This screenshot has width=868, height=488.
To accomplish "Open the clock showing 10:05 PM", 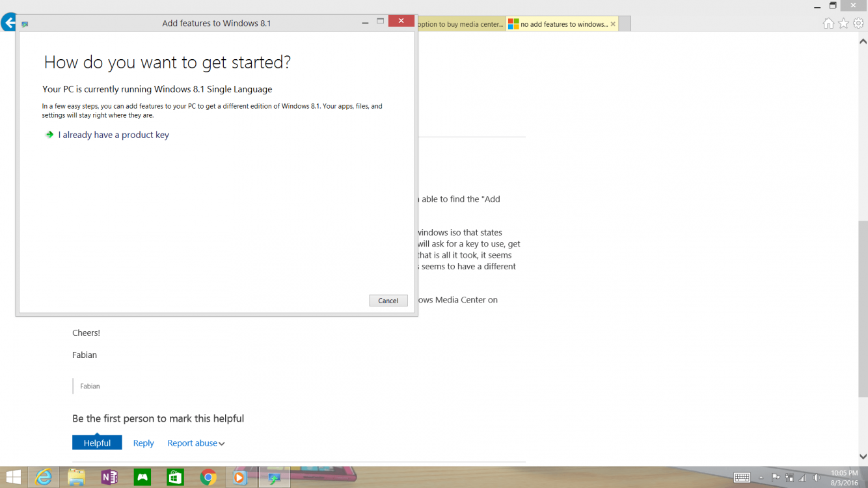I will pos(844,478).
